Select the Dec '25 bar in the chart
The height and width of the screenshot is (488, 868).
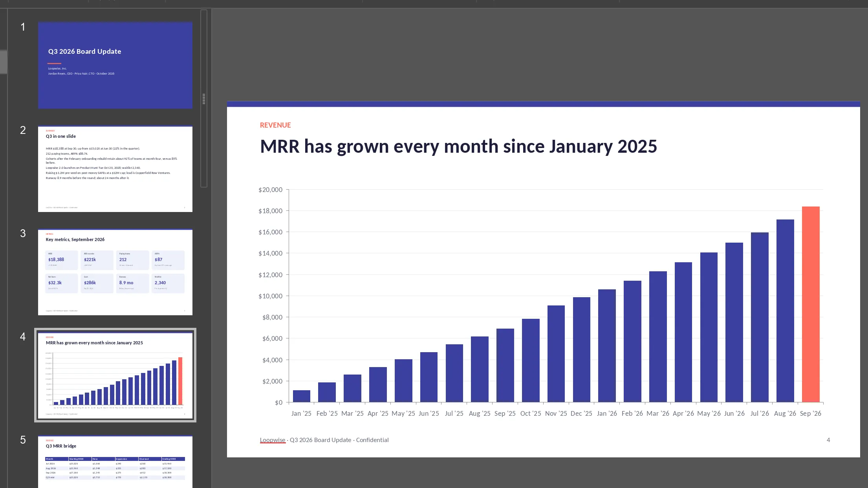582,349
